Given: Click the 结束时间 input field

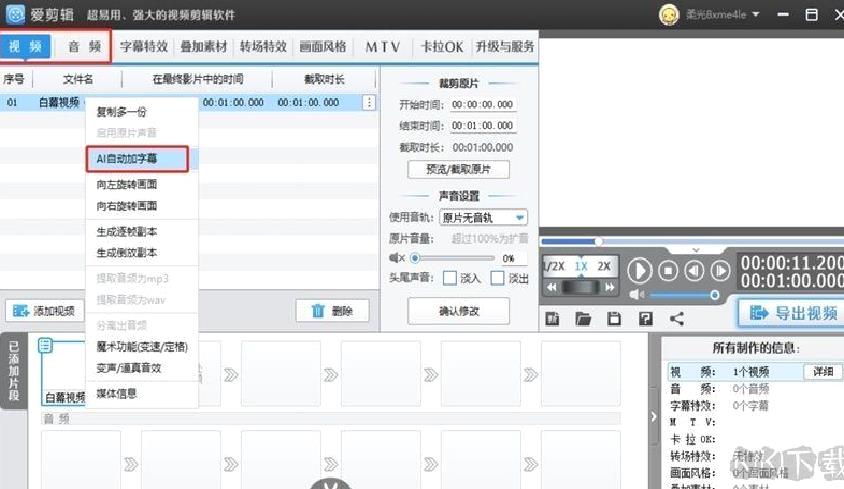Looking at the screenshot, I should pyautogui.click(x=483, y=125).
